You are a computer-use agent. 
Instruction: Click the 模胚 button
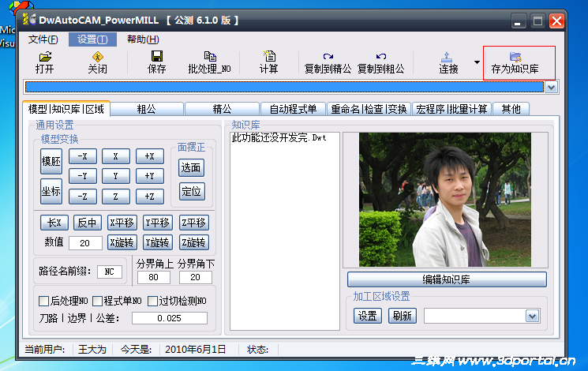51,161
